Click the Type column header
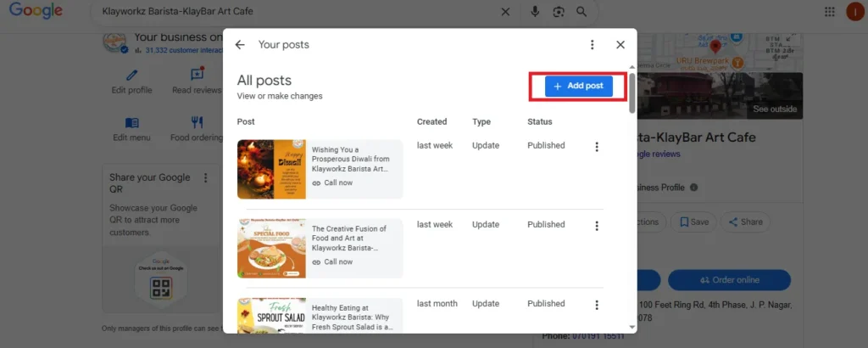 click(481, 122)
